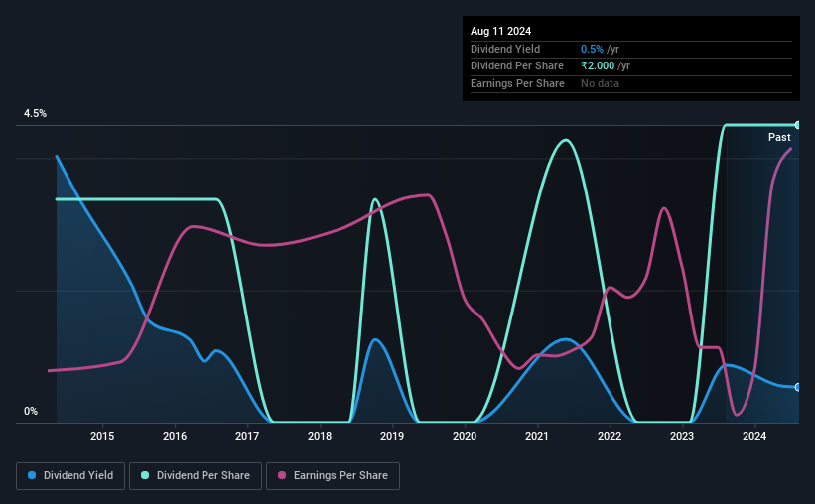Screen dimensions: 815x504
Task: Click the blue endpoint marker near 2024
Action: coord(797,387)
